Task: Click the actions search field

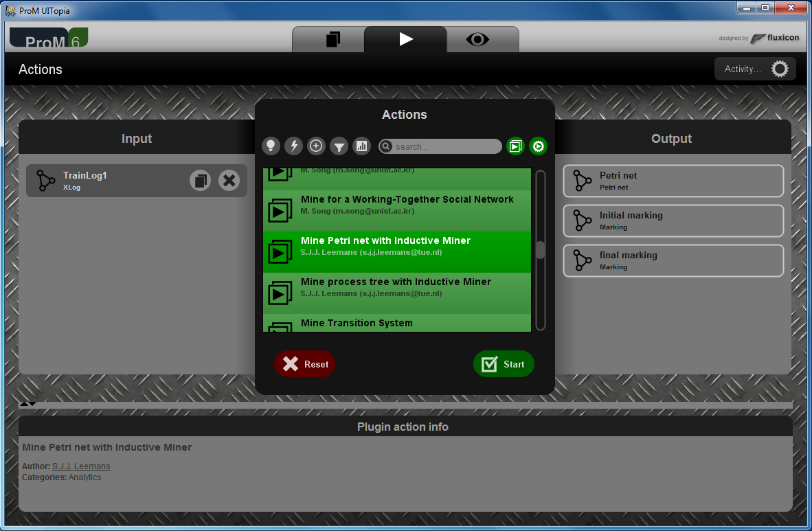Action: pyautogui.click(x=440, y=146)
